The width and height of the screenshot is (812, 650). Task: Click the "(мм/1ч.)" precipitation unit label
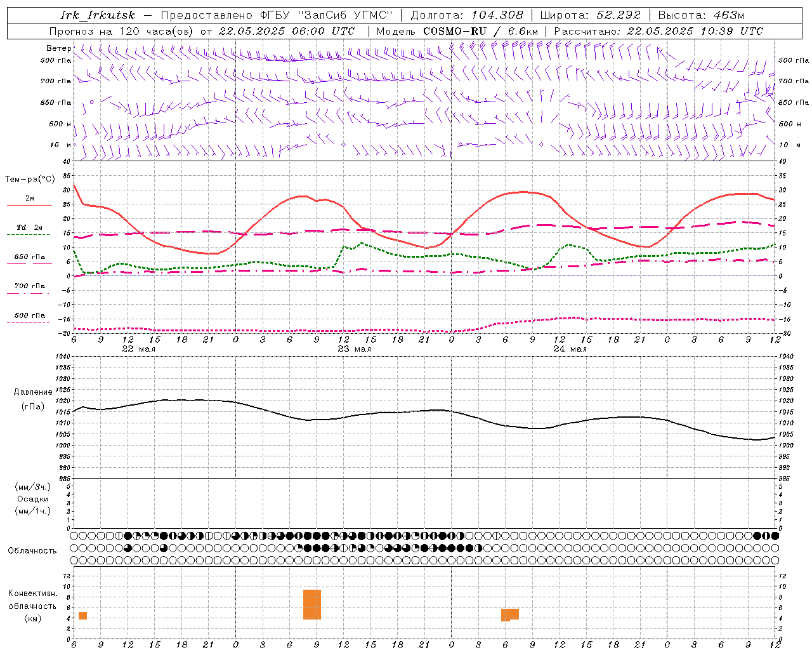tap(33, 511)
